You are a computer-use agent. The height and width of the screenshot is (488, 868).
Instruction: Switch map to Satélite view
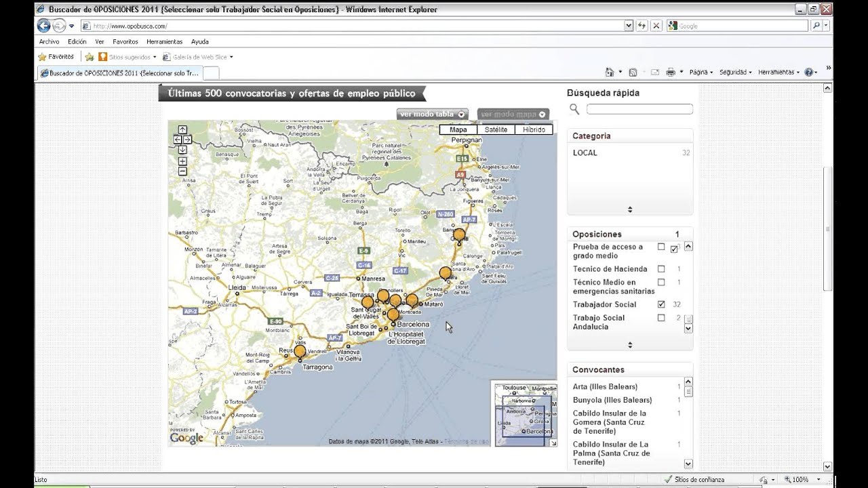[496, 129]
